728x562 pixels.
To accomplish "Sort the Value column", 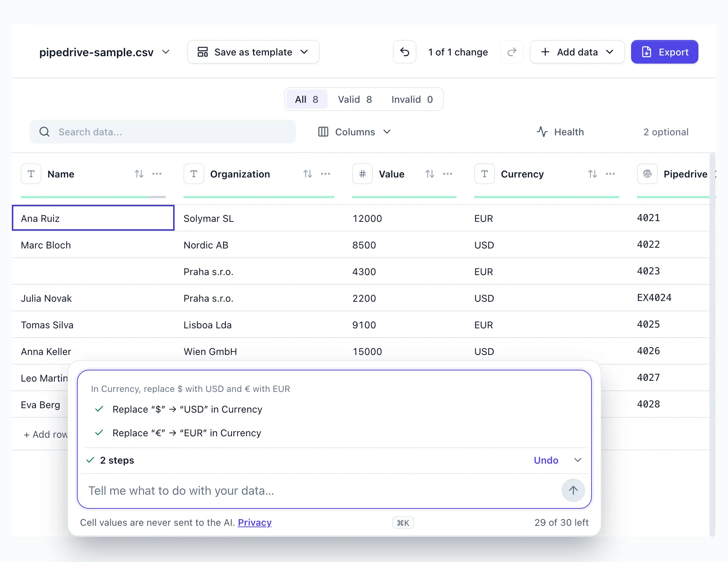I will [x=430, y=174].
